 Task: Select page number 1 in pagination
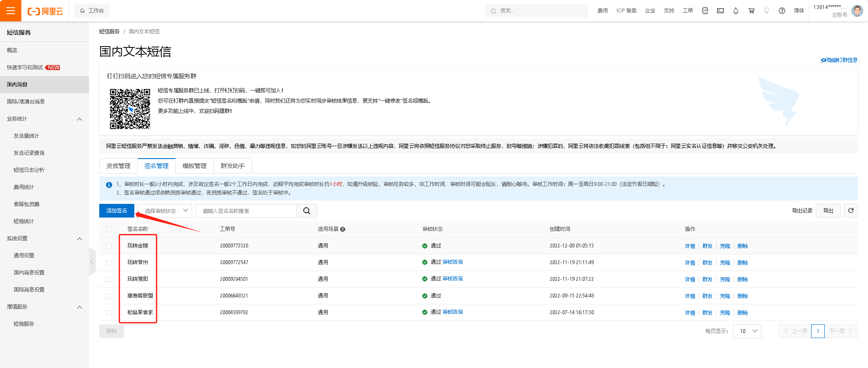click(818, 331)
